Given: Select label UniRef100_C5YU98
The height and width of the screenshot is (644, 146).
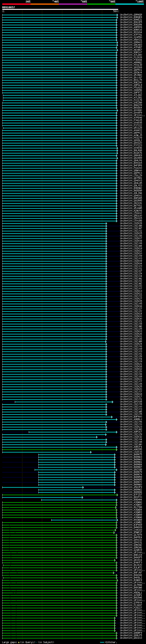Looking at the screenshot, I should click(x=131, y=221).
